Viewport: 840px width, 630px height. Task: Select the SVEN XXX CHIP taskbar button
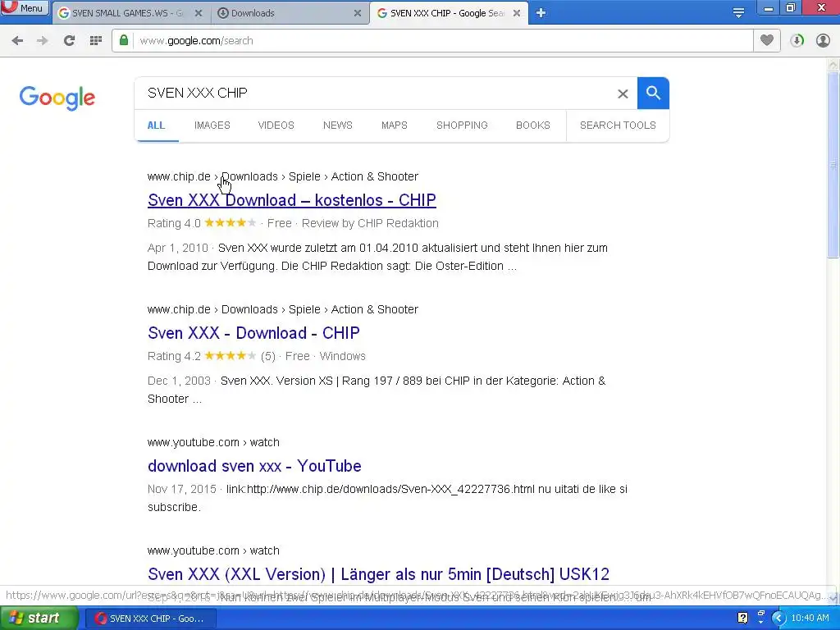point(152,619)
